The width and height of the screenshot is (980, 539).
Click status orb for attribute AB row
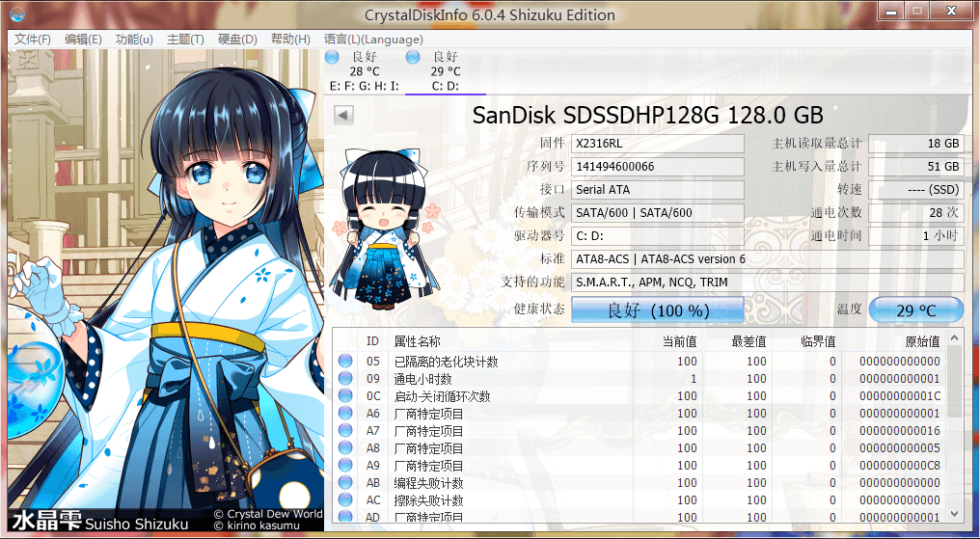(345, 483)
